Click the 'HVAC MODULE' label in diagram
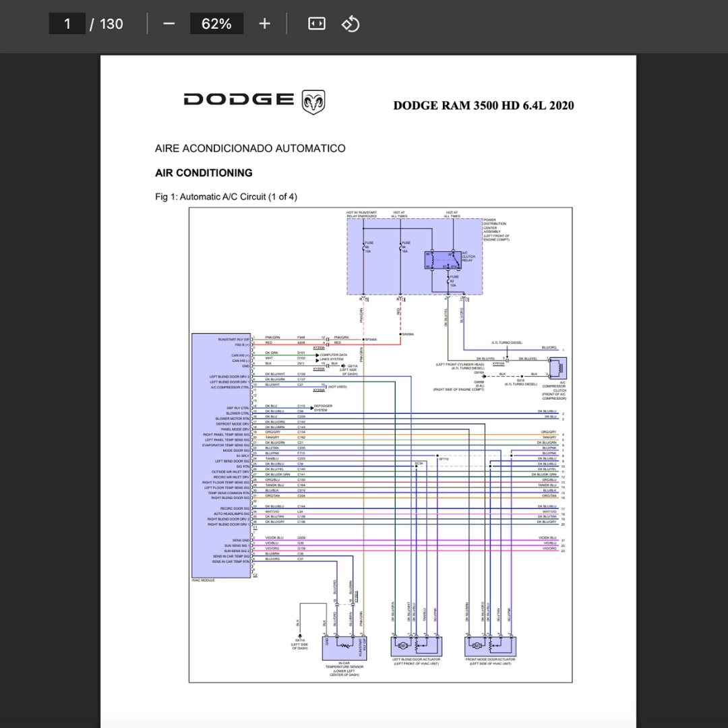The image size is (728, 728). pos(204,580)
